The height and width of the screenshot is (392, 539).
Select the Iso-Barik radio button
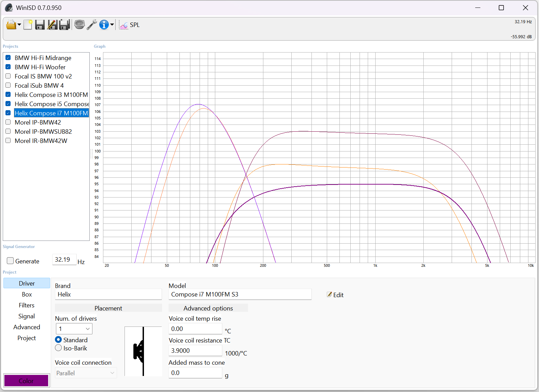[x=58, y=348]
